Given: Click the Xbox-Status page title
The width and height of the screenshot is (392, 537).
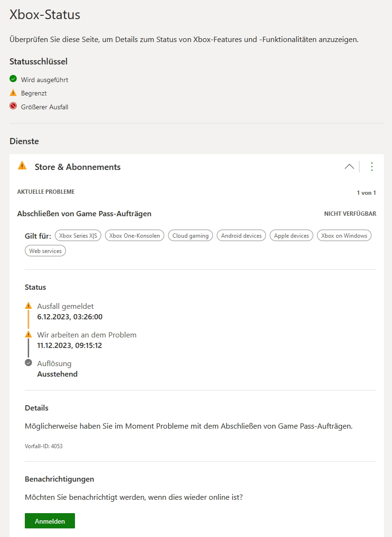Looking at the screenshot, I should point(45,15).
